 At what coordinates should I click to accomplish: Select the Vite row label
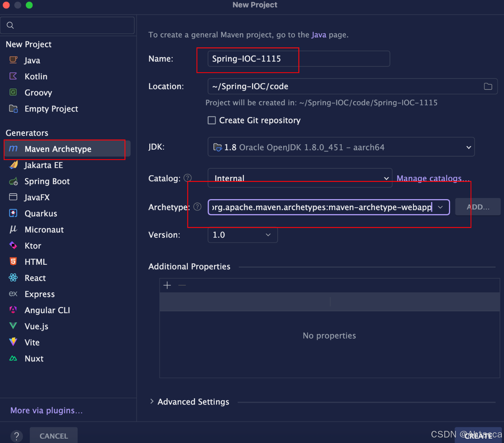(x=32, y=343)
